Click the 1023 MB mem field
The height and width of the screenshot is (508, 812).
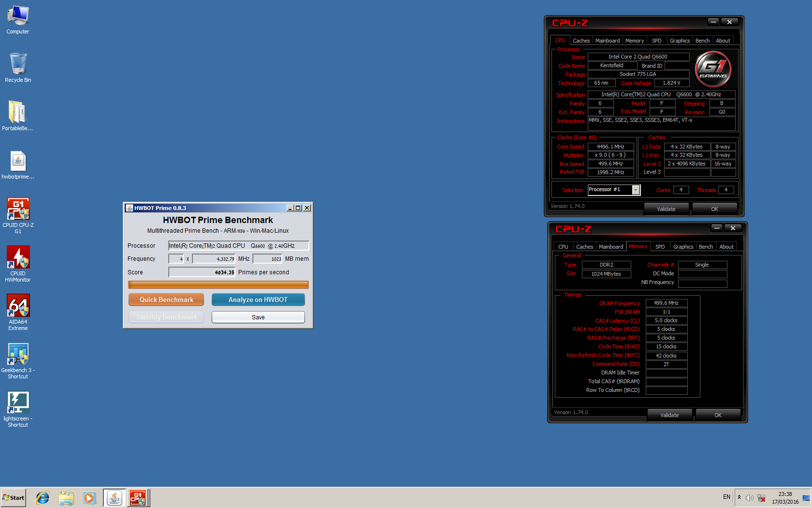point(268,259)
